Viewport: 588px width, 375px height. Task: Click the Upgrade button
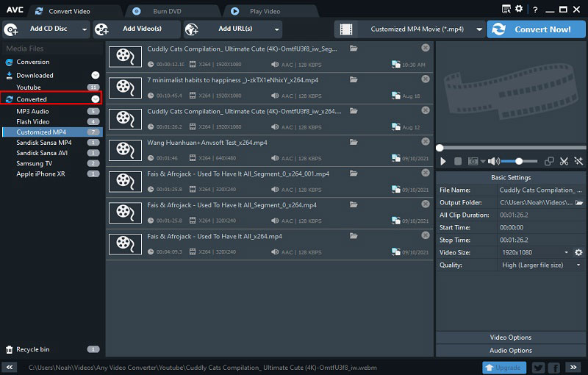coord(504,368)
